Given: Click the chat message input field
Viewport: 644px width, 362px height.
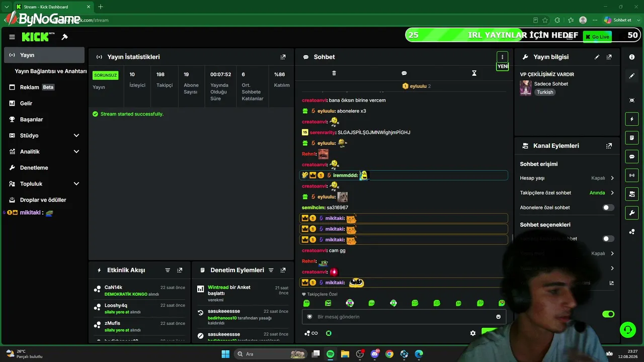Looking at the screenshot, I should 404,317.
